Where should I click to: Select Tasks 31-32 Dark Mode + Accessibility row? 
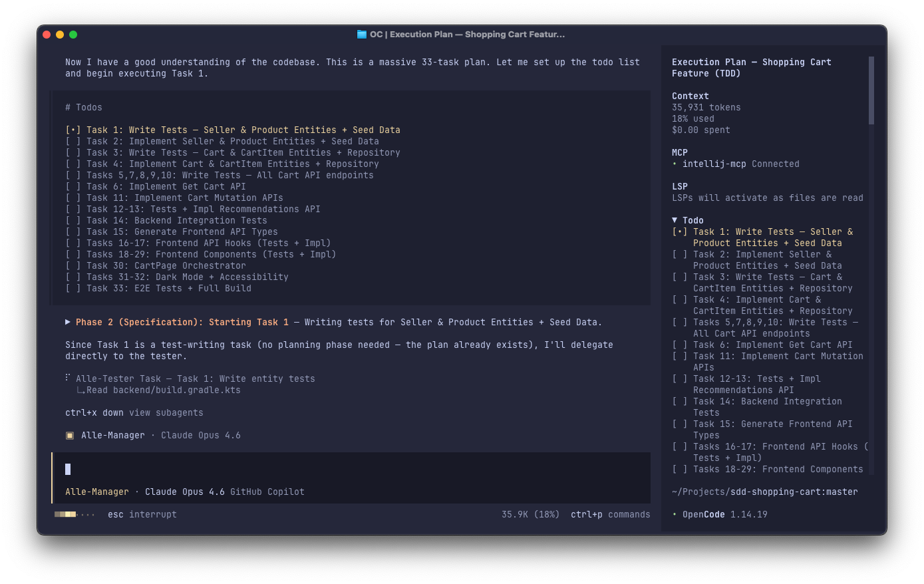coord(177,277)
